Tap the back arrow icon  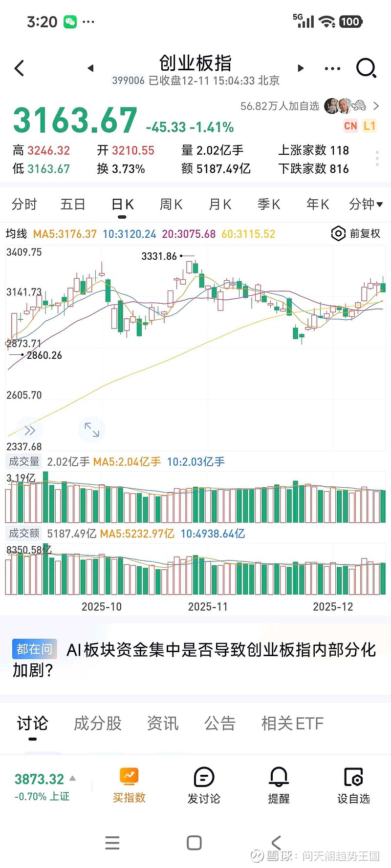(20, 68)
